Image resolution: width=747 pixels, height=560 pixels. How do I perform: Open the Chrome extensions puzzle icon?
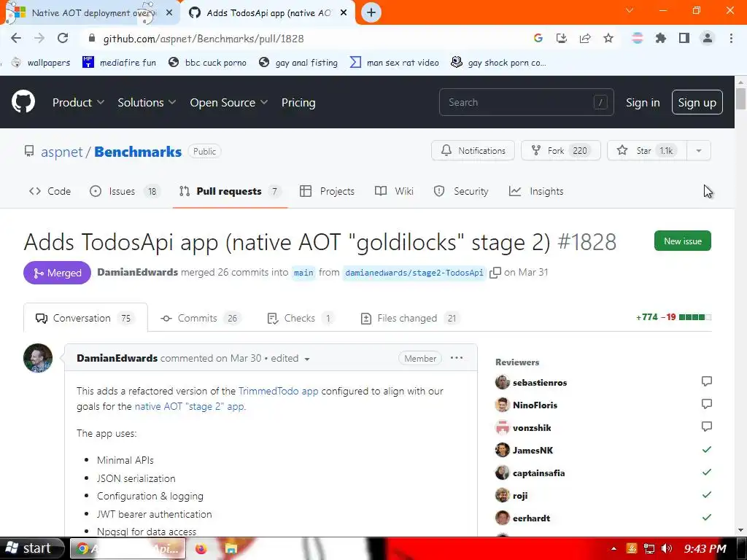pos(660,38)
